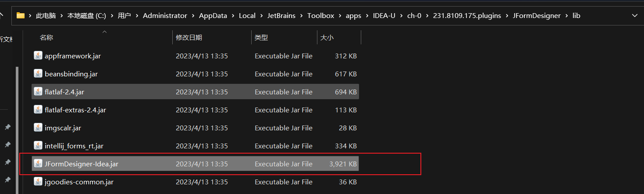Click the appframework.jar file icon
The height and width of the screenshot is (194, 644).
38,56
